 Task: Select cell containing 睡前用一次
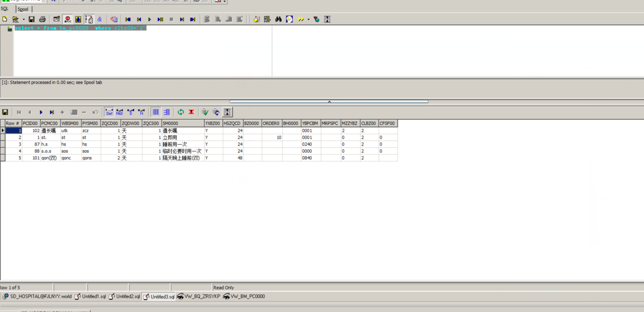[x=183, y=144]
